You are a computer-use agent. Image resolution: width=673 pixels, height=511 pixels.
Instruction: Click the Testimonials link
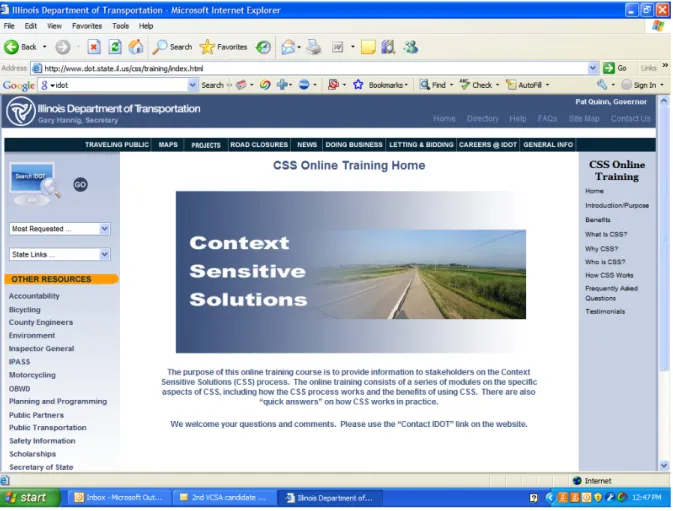[605, 311]
